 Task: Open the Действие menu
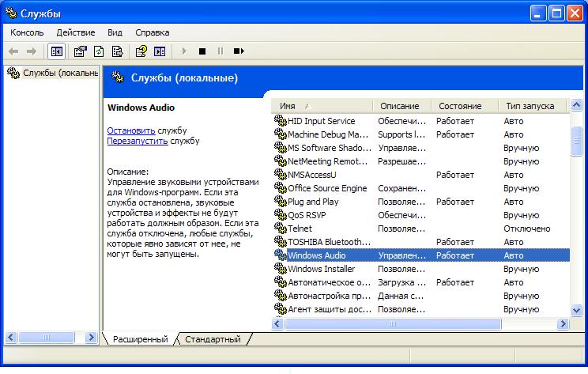[x=76, y=32]
